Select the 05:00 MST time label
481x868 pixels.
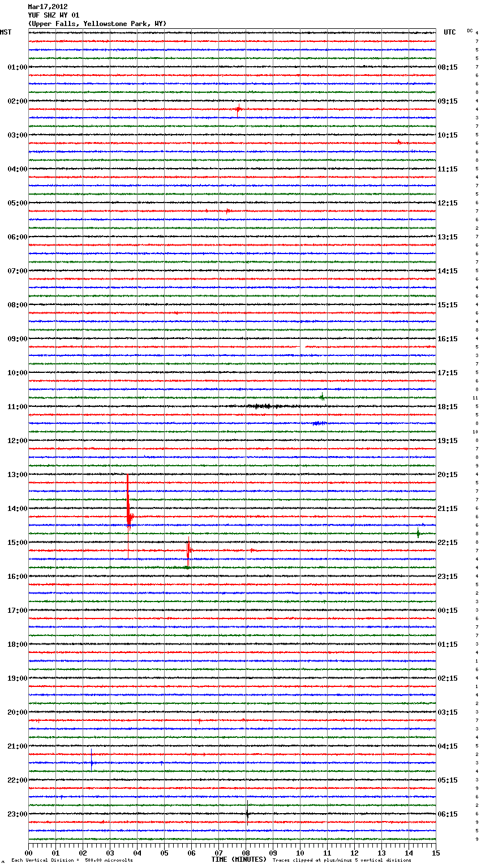pos(17,203)
